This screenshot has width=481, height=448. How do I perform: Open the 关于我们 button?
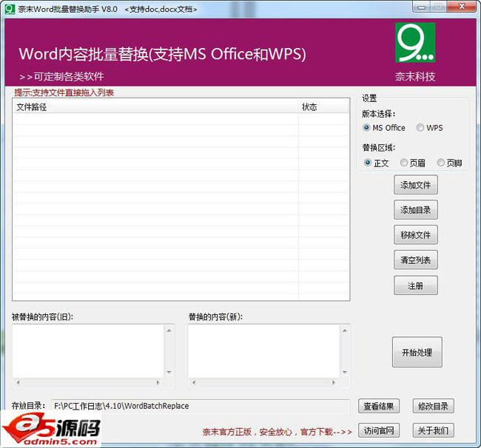433,430
